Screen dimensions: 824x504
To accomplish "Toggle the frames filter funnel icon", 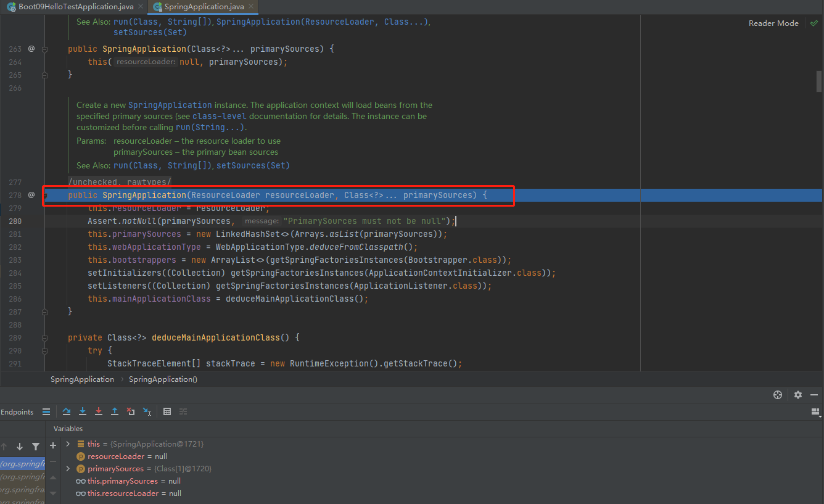I will (36, 447).
